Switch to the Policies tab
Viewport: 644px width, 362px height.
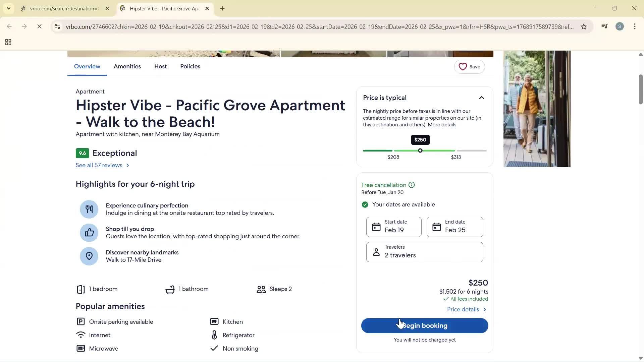pos(190,66)
